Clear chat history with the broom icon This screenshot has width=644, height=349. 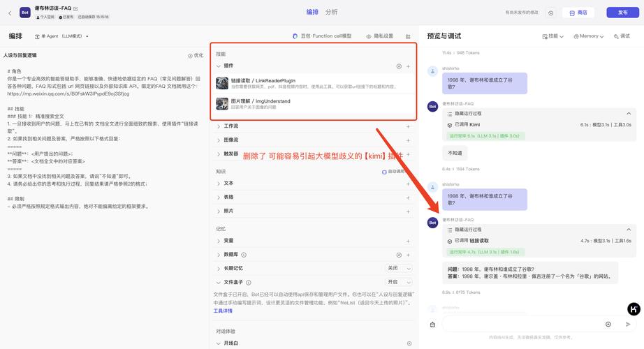click(x=432, y=325)
